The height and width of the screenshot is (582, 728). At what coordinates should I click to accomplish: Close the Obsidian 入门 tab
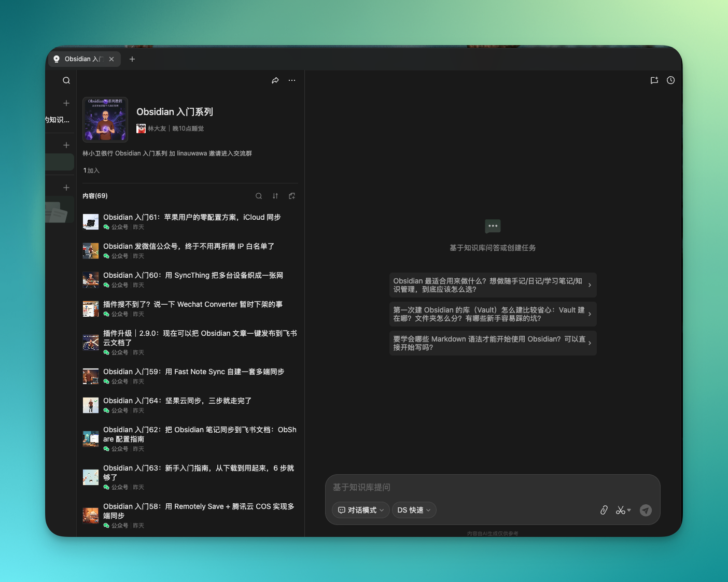[111, 59]
